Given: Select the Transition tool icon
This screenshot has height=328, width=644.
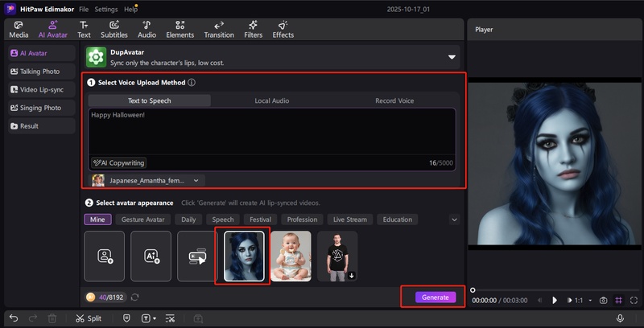Looking at the screenshot, I should pos(219,30).
